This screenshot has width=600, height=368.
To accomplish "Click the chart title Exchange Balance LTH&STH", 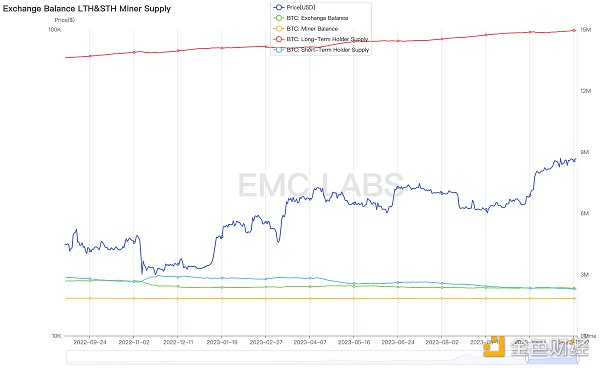I will pos(87,8).
